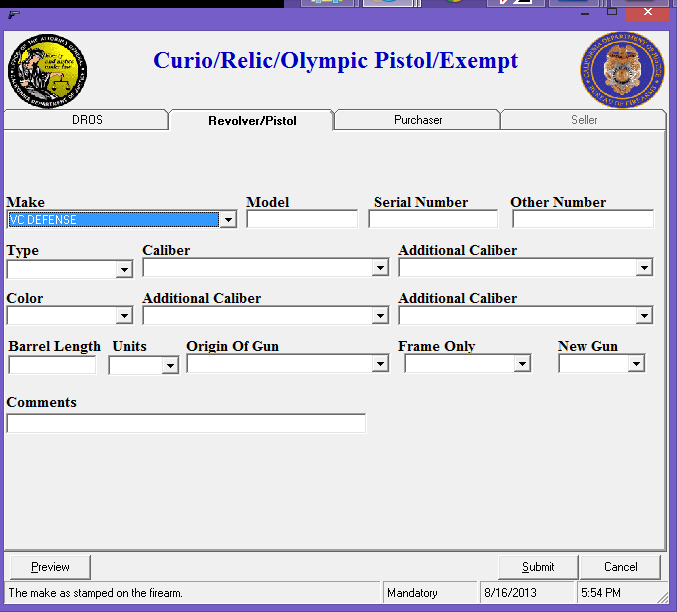Image resolution: width=677 pixels, height=612 pixels.
Task: Open the Type dropdown list
Action: click(x=124, y=269)
